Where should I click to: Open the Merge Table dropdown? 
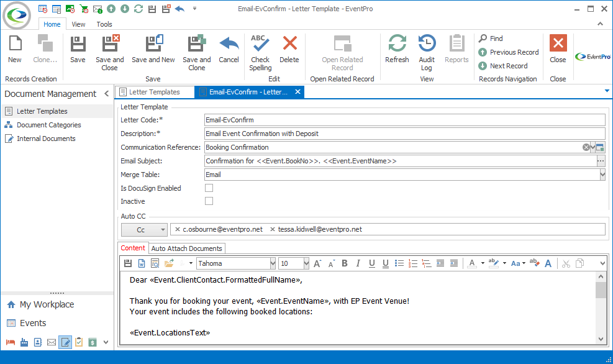pos(602,175)
